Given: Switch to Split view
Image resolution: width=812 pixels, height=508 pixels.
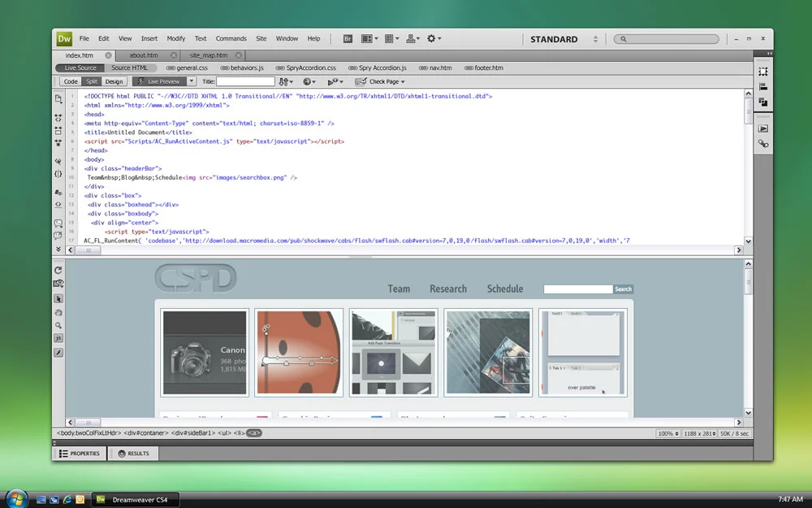Looking at the screenshot, I should click(x=92, y=81).
